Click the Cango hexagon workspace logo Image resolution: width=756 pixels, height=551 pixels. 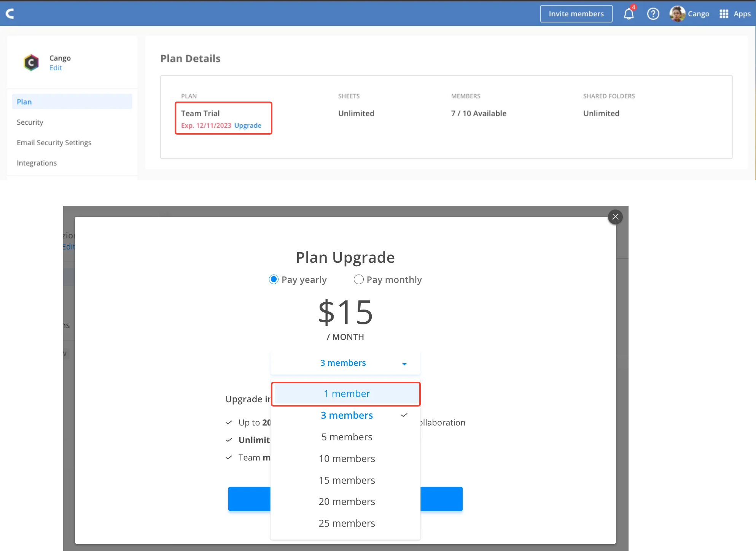pos(31,63)
